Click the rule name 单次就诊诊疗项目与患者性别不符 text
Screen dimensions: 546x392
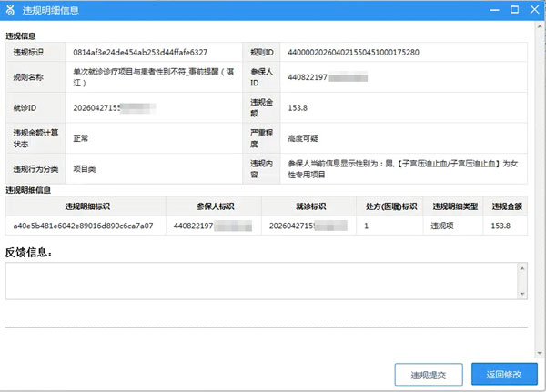[153, 77]
